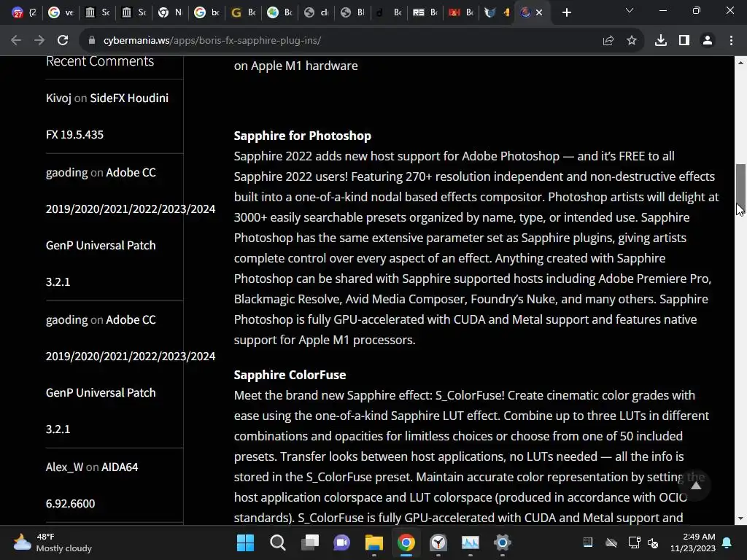Click the tray network icon

(634, 542)
